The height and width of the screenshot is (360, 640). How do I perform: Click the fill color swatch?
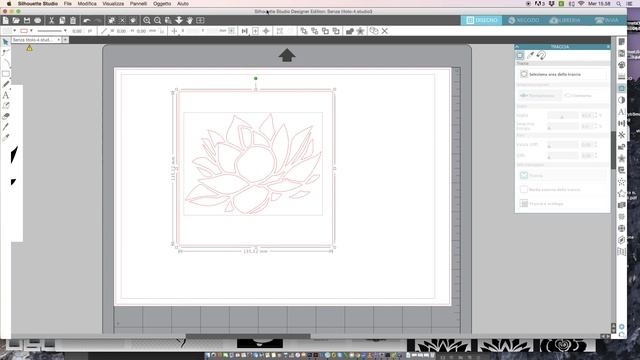[7, 31]
